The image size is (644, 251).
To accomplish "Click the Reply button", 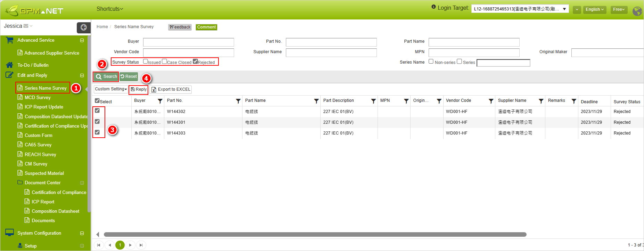I will pos(139,89).
